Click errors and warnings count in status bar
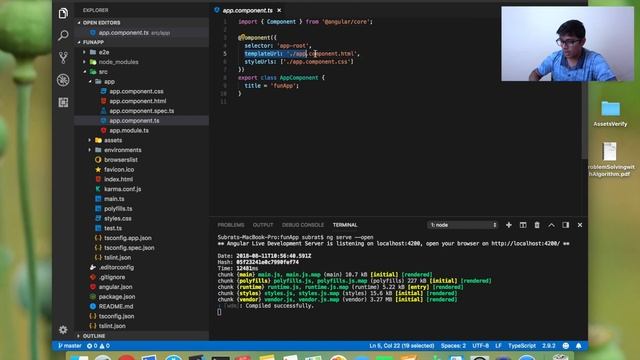Screen dimensions: 640x360 pyautogui.click(x=98, y=346)
